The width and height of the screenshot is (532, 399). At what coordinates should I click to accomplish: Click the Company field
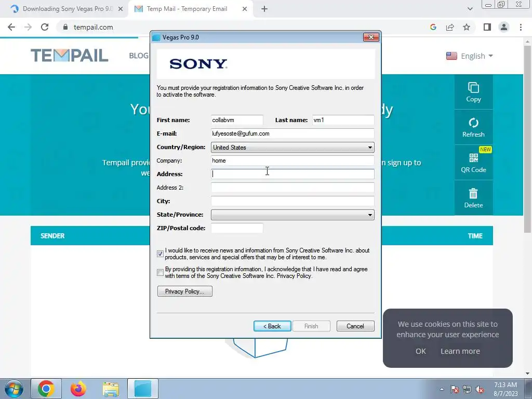[x=292, y=161]
